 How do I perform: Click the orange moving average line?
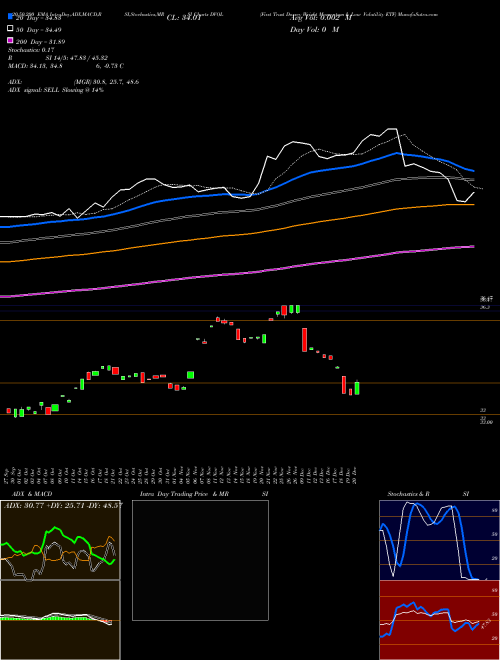[x=236, y=235]
